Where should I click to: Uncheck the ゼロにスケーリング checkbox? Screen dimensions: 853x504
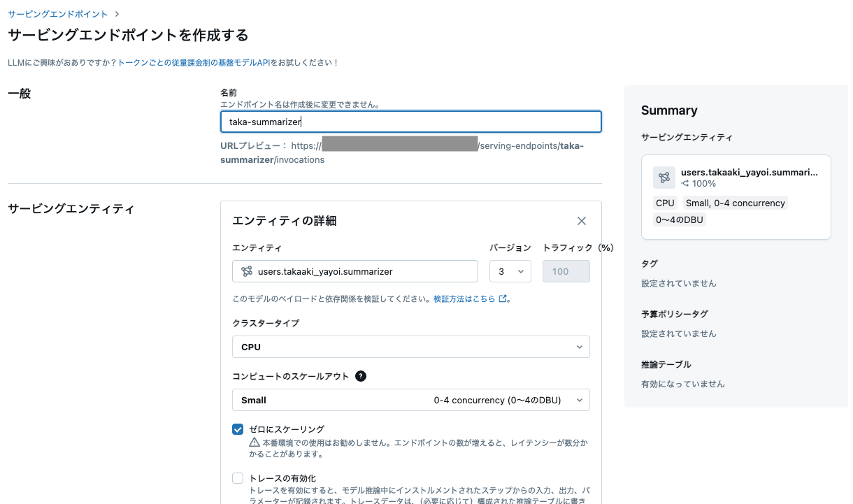click(238, 429)
